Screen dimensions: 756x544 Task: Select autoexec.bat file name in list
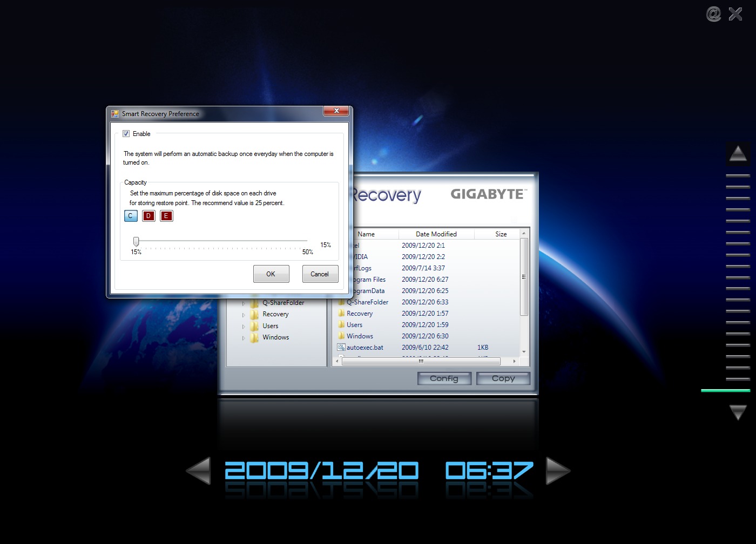(x=365, y=348)
